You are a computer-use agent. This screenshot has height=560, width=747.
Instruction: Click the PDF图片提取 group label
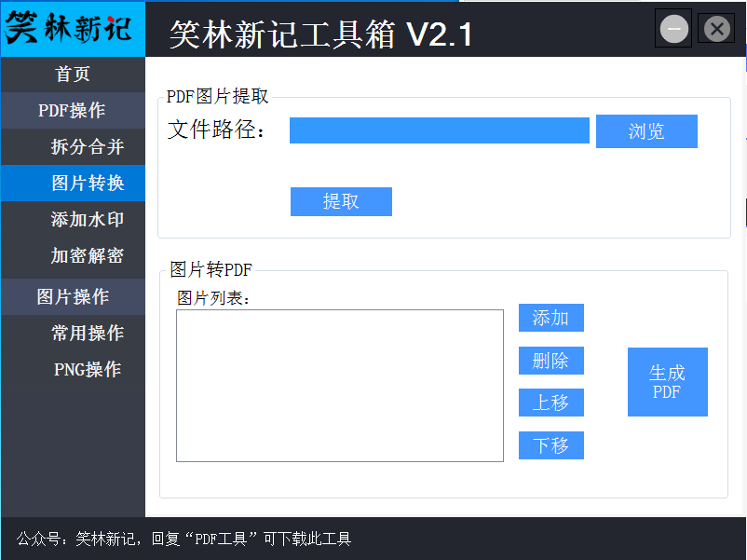tap(217, 96)
